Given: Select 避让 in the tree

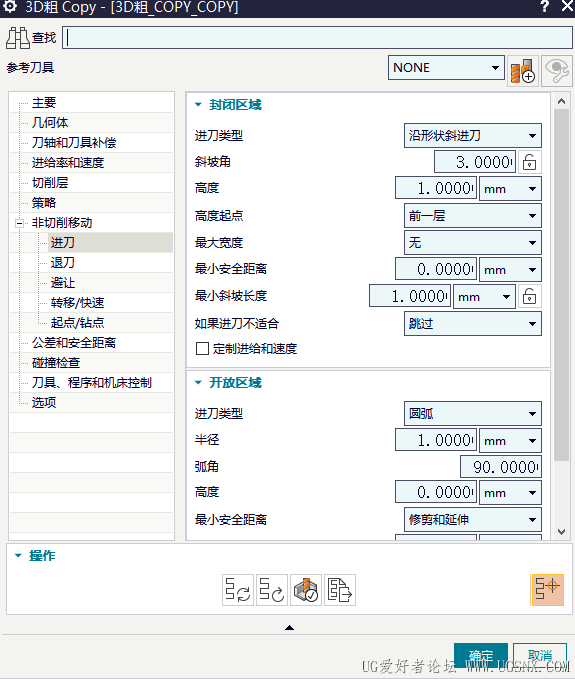Looking at the screenshot, I should [63, 282].
